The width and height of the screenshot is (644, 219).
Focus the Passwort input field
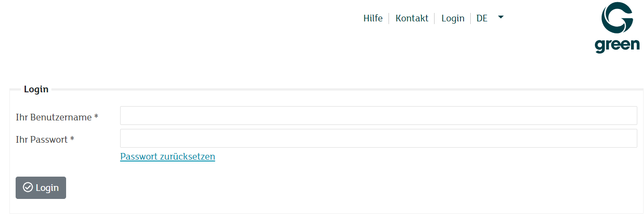pos(378,138)
